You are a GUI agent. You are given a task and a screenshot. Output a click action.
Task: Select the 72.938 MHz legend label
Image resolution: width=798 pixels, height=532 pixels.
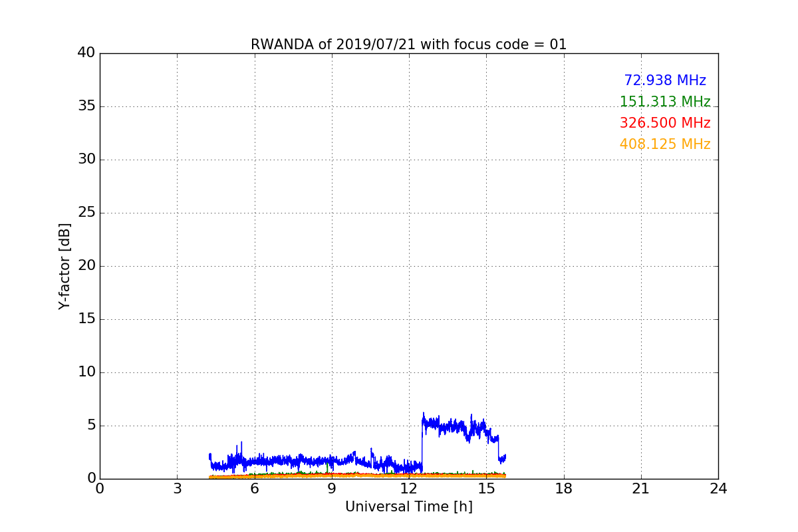(665, 80)
